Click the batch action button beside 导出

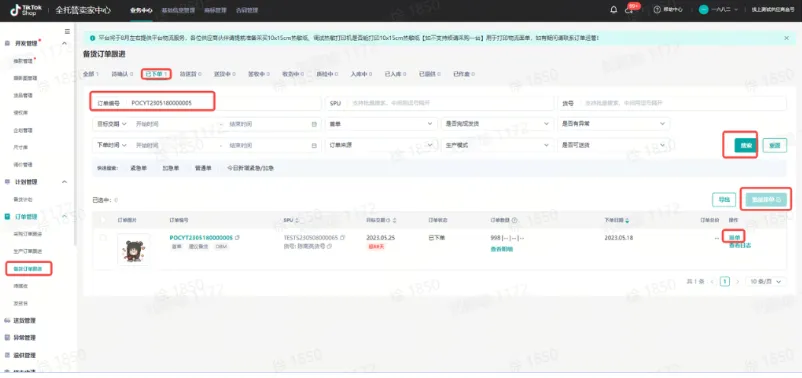(x=766, y=200)
